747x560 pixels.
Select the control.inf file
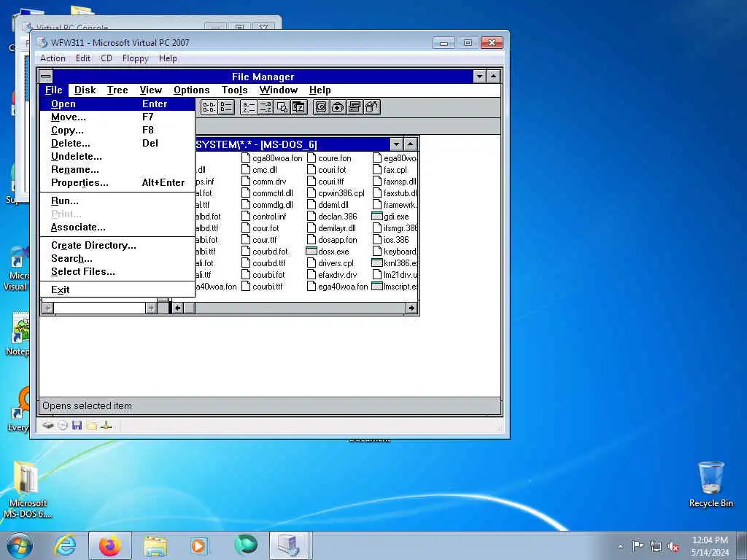(264, 216)
